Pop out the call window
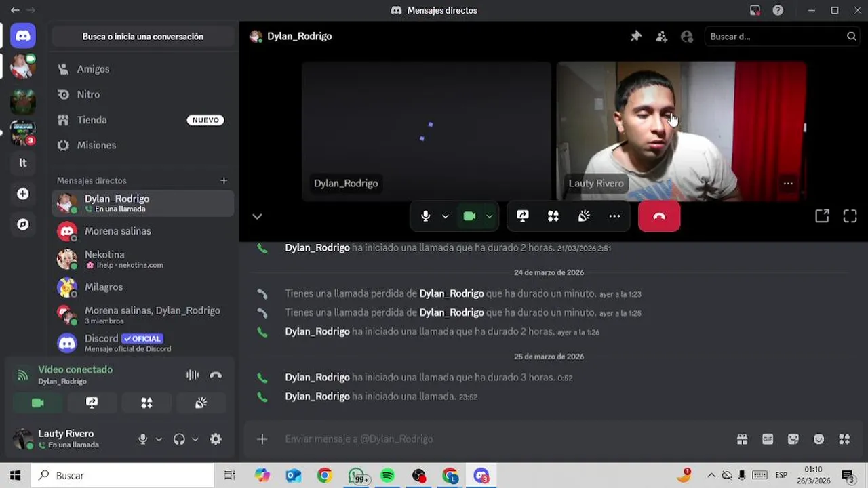The height and width of the screenshot is (488, 868). click(822, 216)
